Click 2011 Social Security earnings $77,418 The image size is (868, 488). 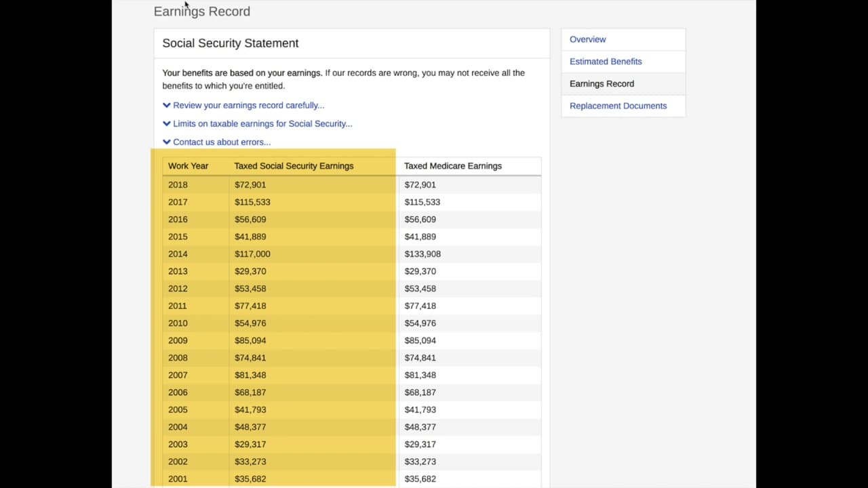click(x=250, y=306)
